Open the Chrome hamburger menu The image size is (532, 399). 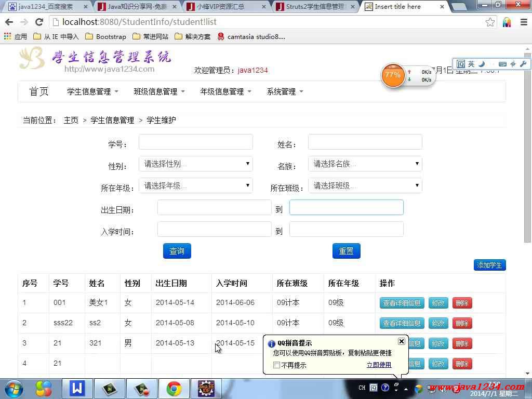(523, 22)
